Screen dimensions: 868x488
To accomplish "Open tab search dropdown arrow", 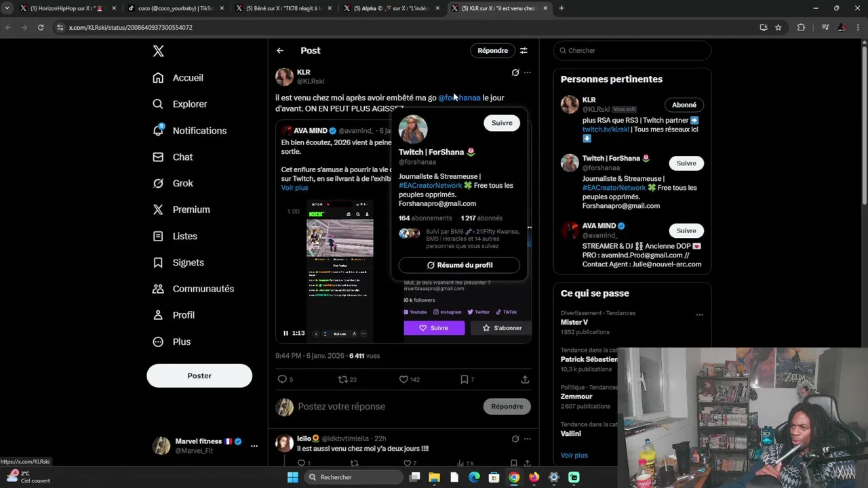I will tap(7, 8).
